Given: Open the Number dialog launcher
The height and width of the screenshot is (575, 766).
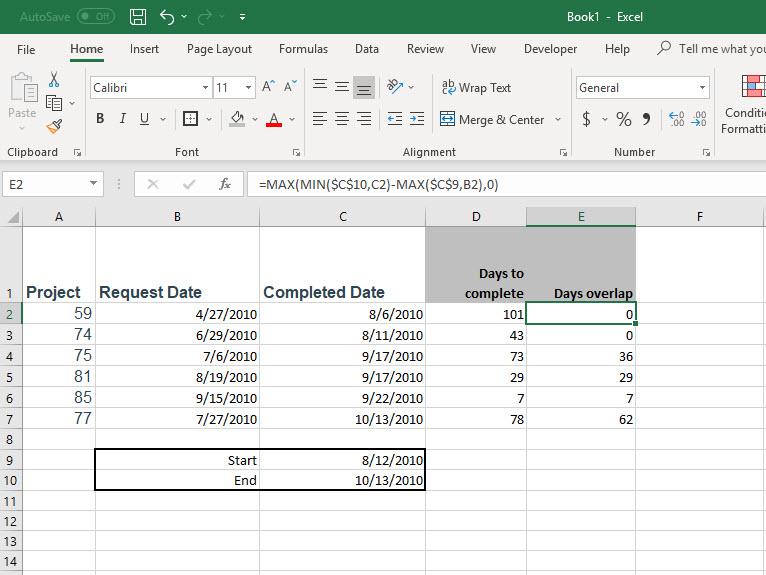Looking at the screenshot, I should tap(706, 152).
